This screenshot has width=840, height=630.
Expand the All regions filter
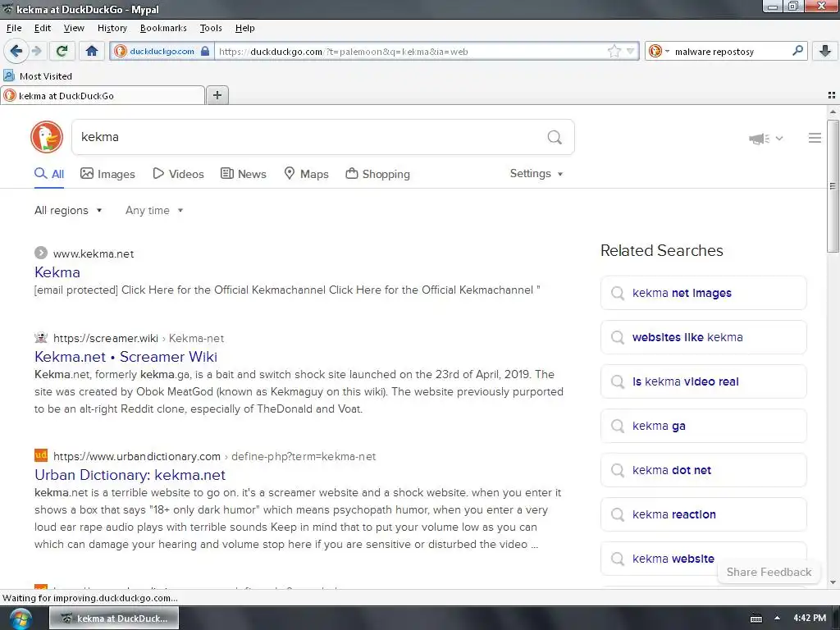[x=68, y=211]
